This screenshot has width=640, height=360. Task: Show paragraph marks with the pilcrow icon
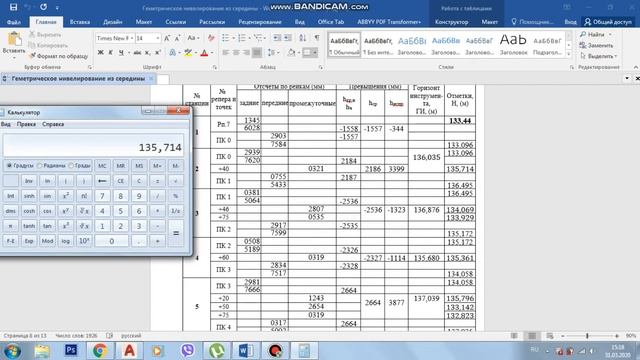click(x=317, y=38)
